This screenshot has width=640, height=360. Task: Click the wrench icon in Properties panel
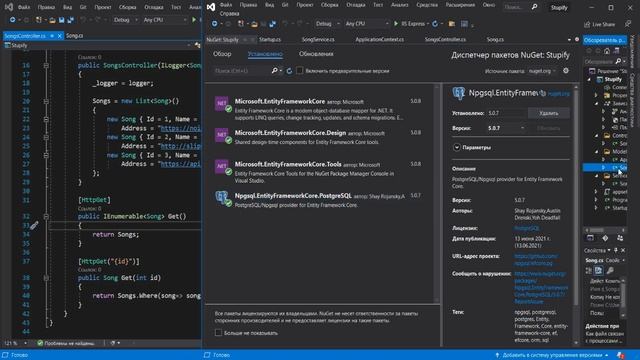[610, 270]
